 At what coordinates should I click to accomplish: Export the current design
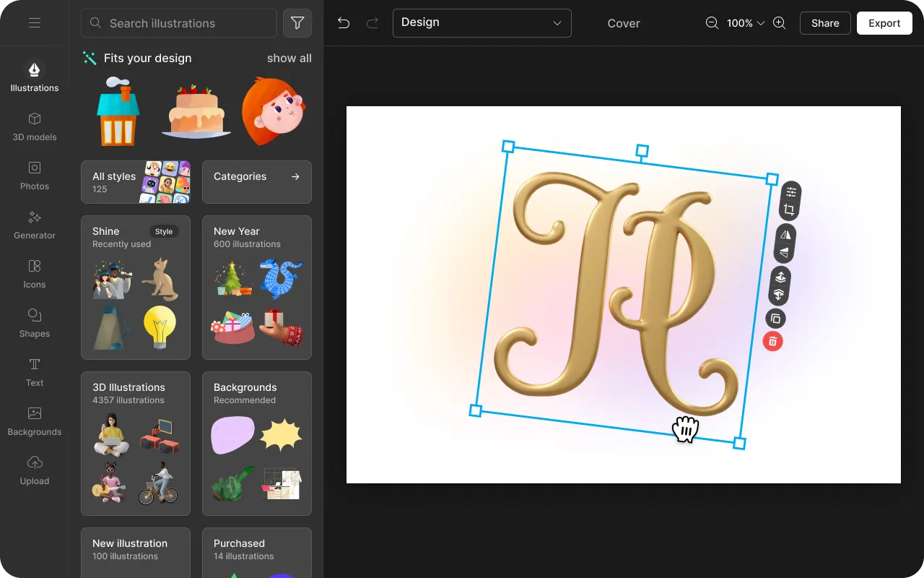point(884,22)
